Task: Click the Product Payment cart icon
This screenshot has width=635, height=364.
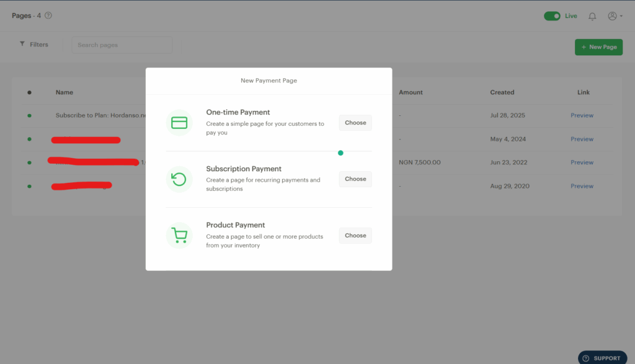Action: pos(179,235)
